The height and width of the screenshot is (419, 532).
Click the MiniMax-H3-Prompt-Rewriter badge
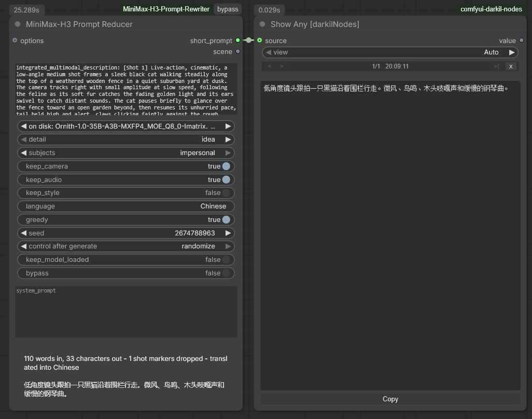tap(166, 9)
